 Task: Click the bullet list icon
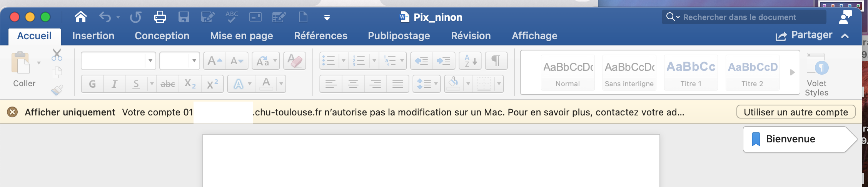point(329,61)
